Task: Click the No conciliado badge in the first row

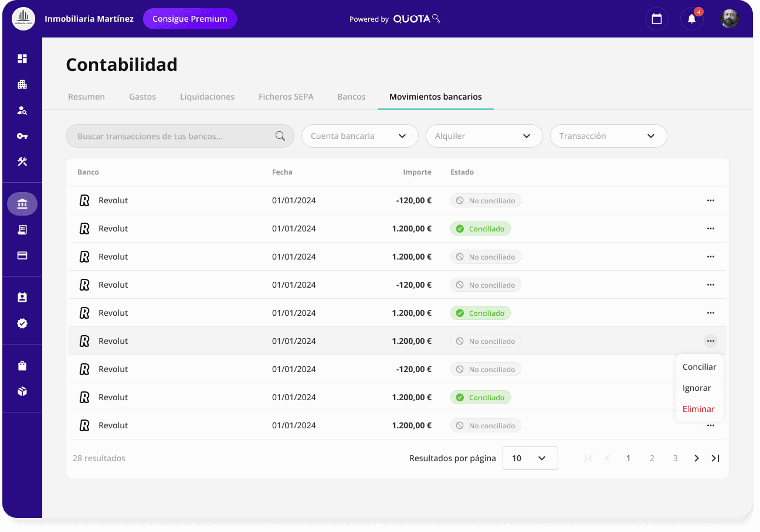Action: [x=486, y=200]
